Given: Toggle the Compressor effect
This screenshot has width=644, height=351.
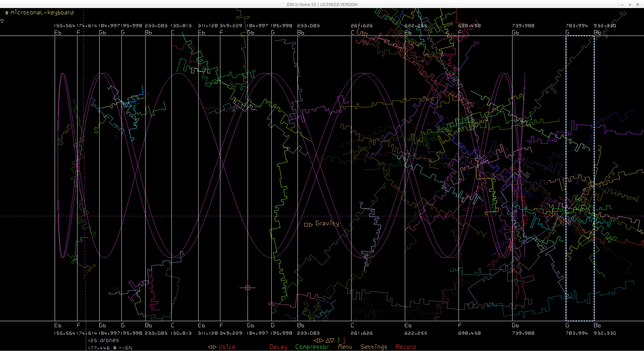Looking at the screenshot, I should [x=312, y=347].
